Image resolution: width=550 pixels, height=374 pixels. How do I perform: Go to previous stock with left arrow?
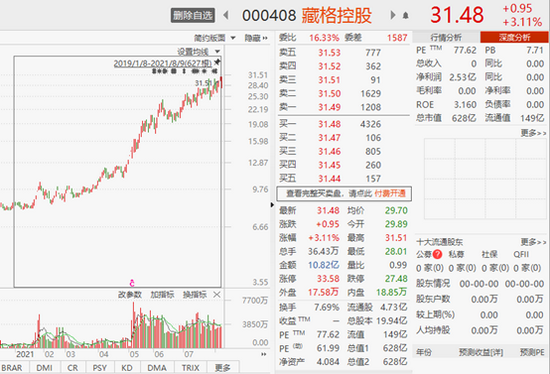[x=226, y=15]
